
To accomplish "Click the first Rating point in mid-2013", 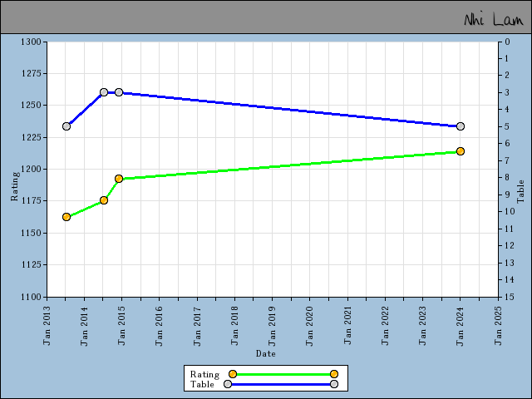I will tap(66, 217).
